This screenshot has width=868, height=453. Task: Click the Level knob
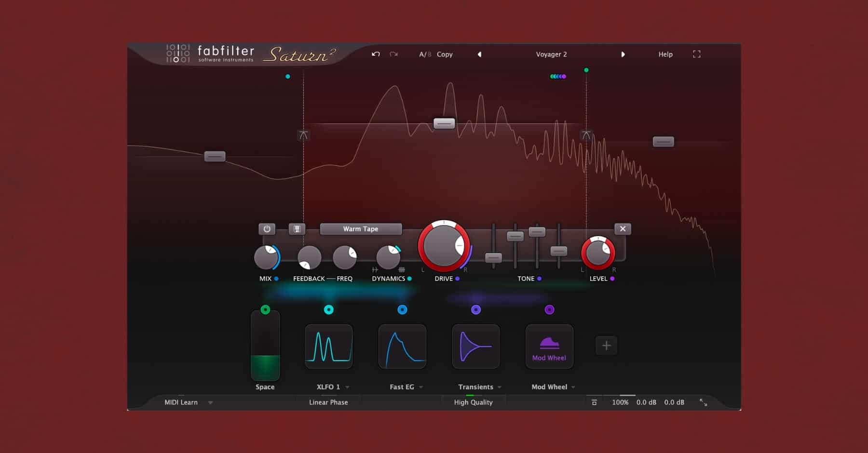point(598,253)
